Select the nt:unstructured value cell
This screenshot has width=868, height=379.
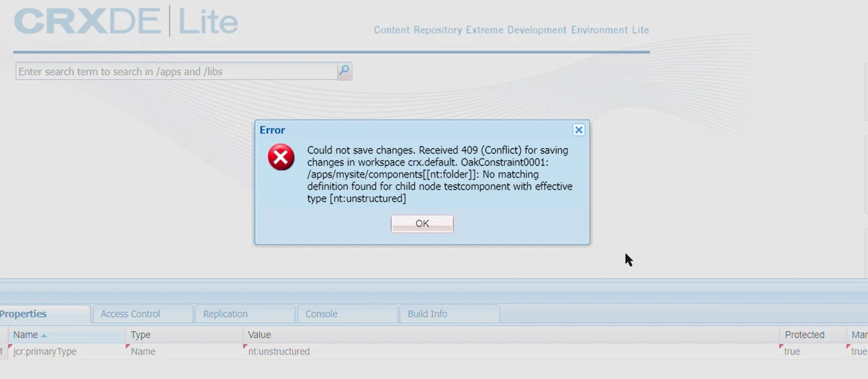511,352
